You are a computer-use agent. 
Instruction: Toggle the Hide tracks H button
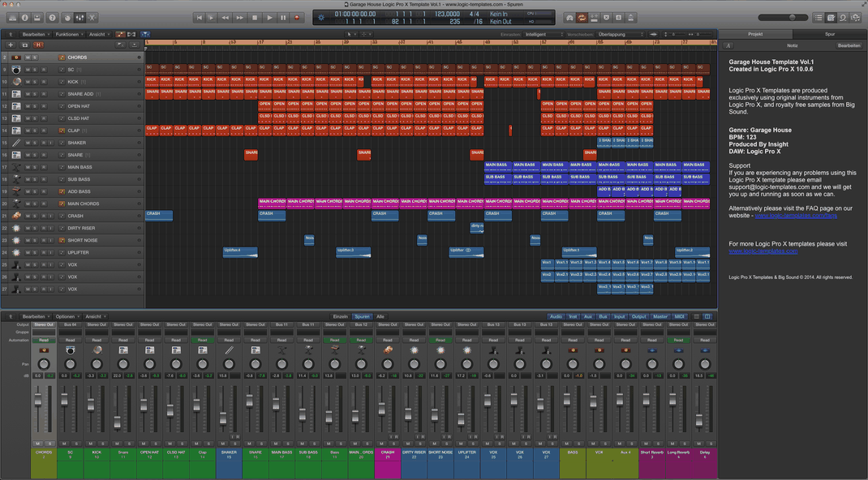coord(38,45)
